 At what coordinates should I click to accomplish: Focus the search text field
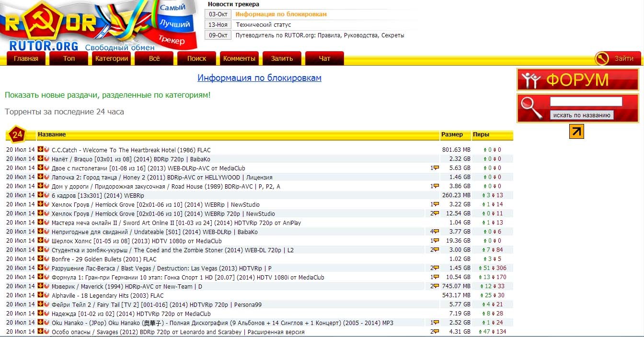tap(586, 101)
